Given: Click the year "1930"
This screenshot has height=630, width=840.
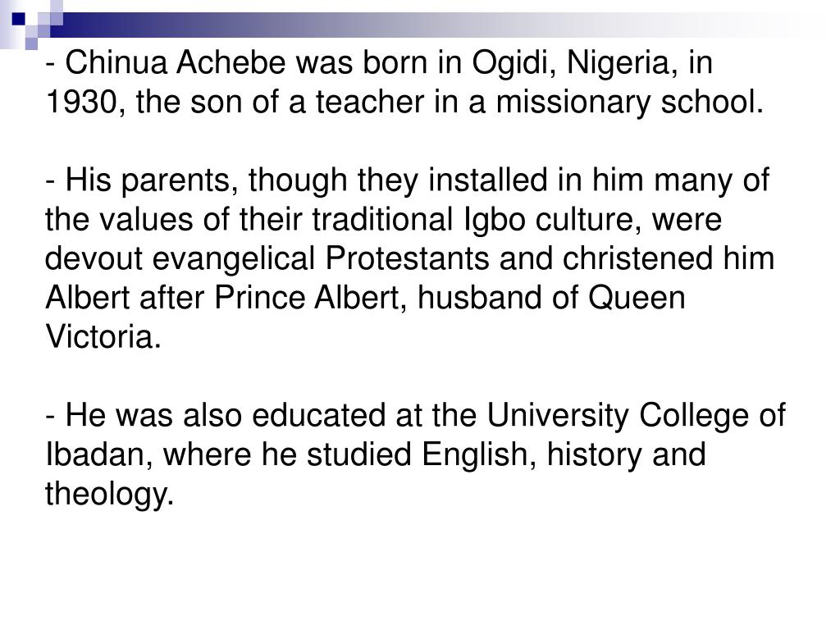Looking at the screenshot, I should (81, 102).
